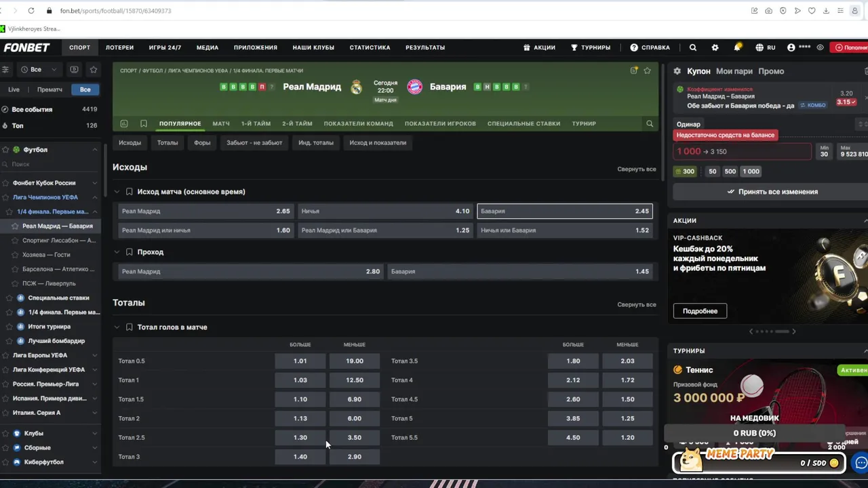
Task: Click the browser reload button
Action: (x=31, y=11)
